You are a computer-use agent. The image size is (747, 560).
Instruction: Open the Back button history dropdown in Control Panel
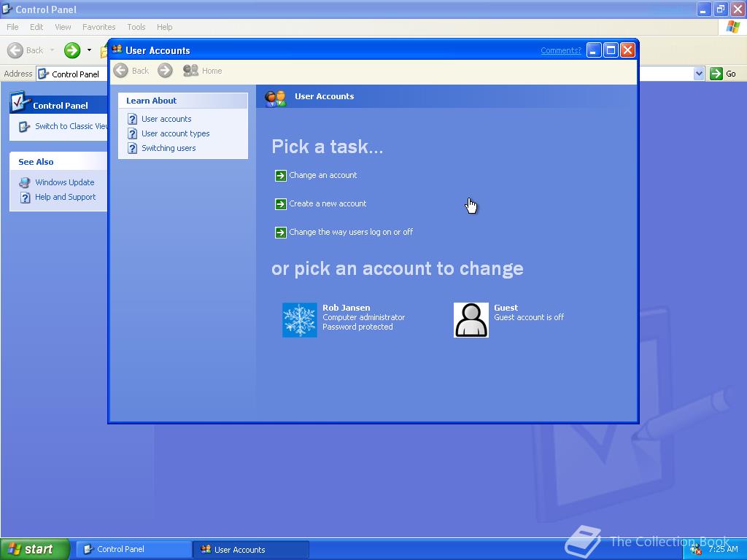coord(52,50)
